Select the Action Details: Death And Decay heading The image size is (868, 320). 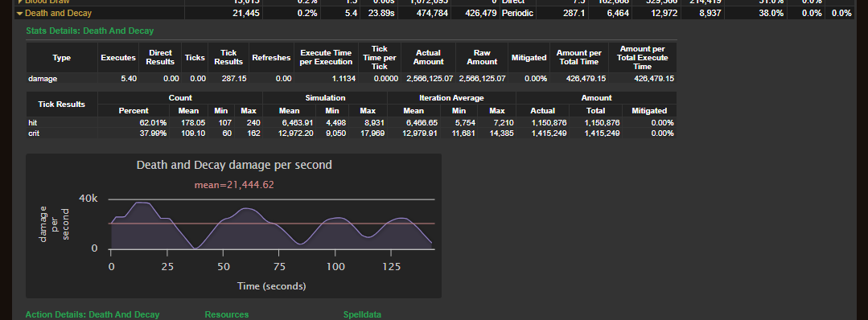click(93, 314)
